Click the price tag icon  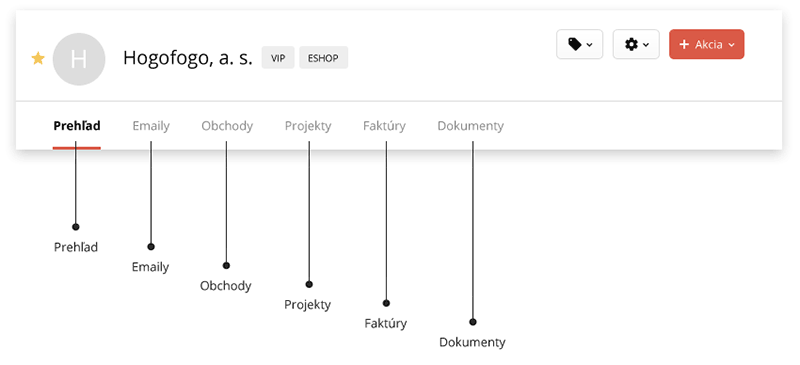pyautogui.click(x=574, y=44)
